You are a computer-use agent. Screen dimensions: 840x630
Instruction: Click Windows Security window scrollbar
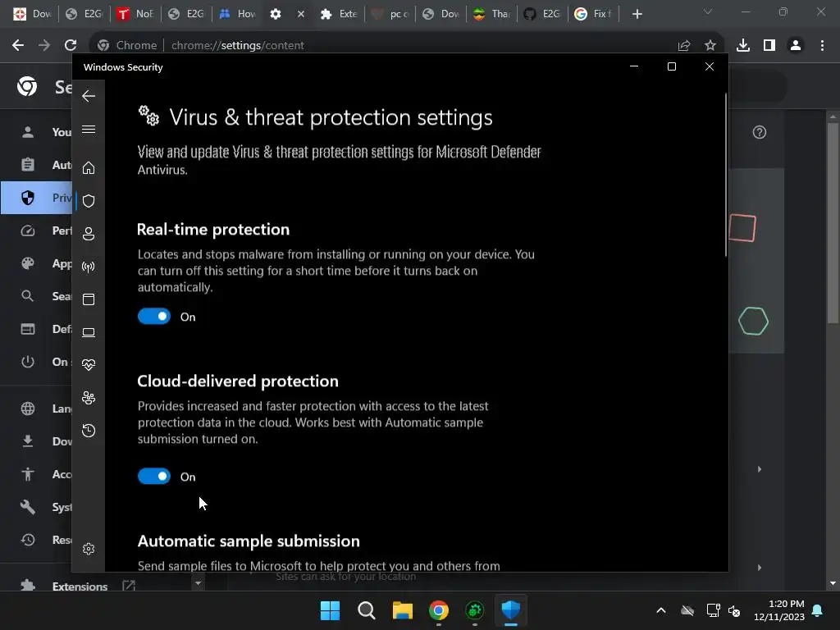click(x=726, y=175)
